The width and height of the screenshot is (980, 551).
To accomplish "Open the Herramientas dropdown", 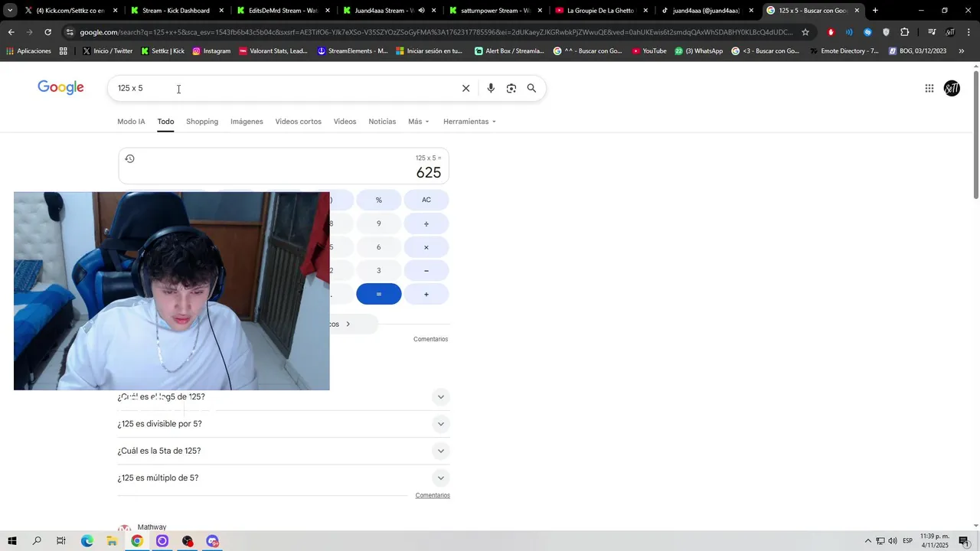I will 469,122.
